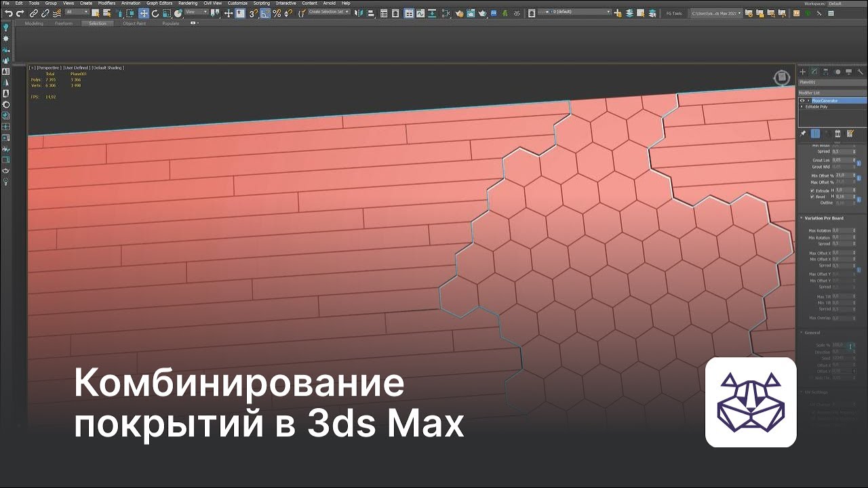868x488 pixels.
Task: Open the Layer Explorer stack icon
Action: [x=532, y=14]
